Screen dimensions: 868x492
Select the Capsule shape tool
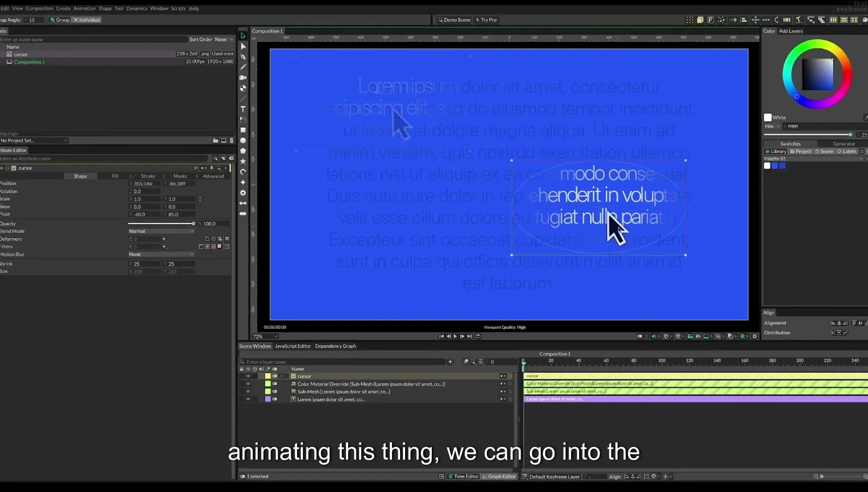(x=243, y=213)
